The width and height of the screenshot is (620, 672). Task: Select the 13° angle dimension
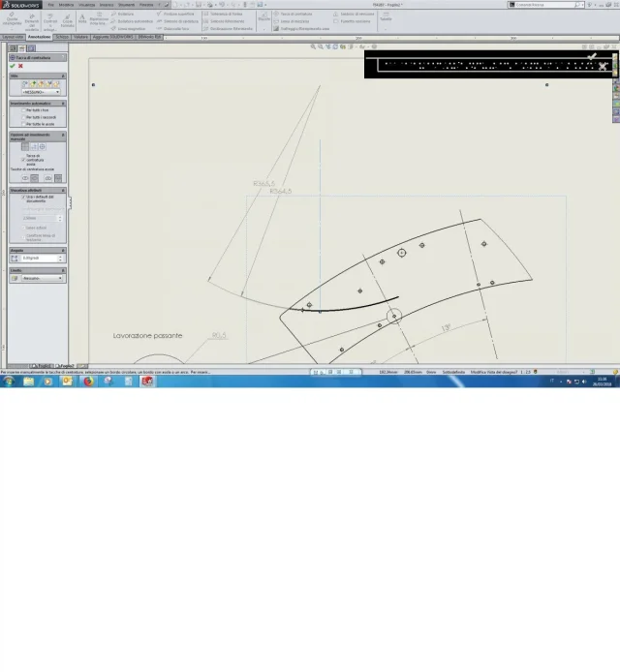tap(446, 328)
